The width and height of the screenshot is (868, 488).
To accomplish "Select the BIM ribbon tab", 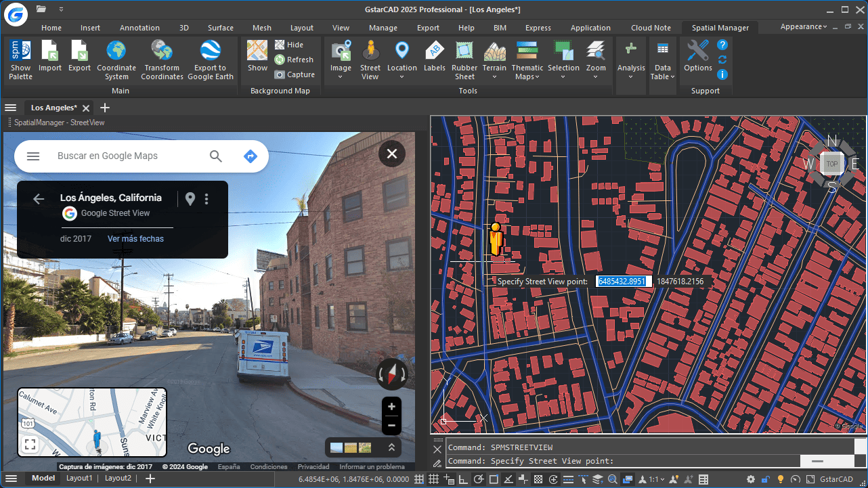I will click(x=500, y=28).
